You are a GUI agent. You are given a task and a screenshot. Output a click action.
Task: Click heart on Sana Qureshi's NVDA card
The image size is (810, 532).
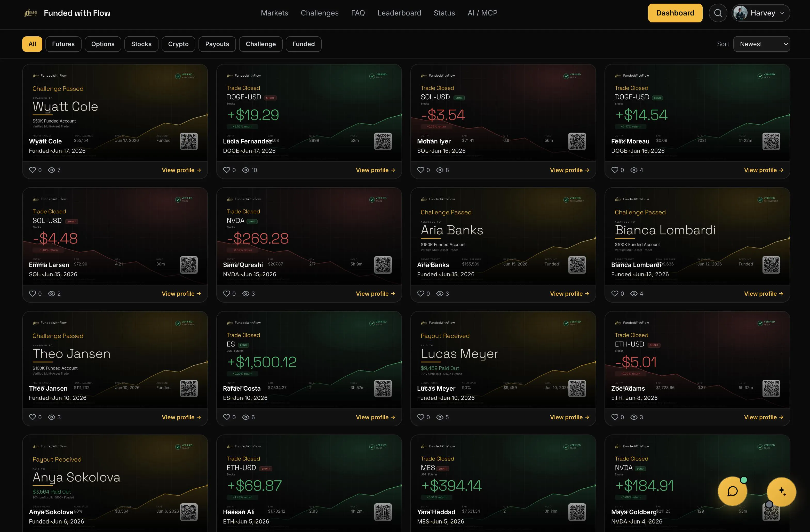coord(227,294)
